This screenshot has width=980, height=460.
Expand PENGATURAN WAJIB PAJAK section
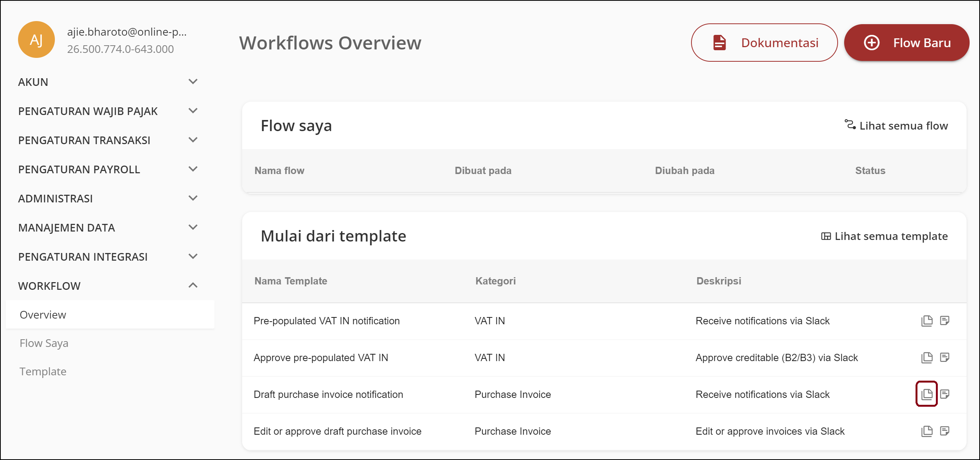click(193, 111)
